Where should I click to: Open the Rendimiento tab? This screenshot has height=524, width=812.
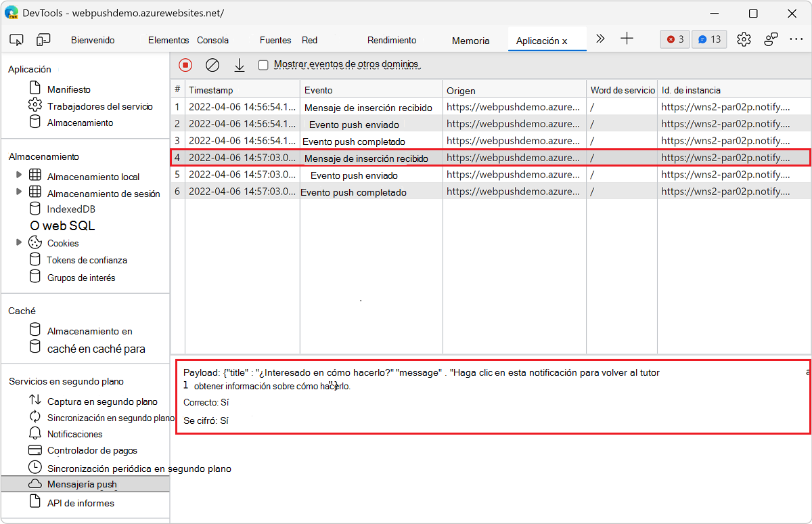pos(392,40)
